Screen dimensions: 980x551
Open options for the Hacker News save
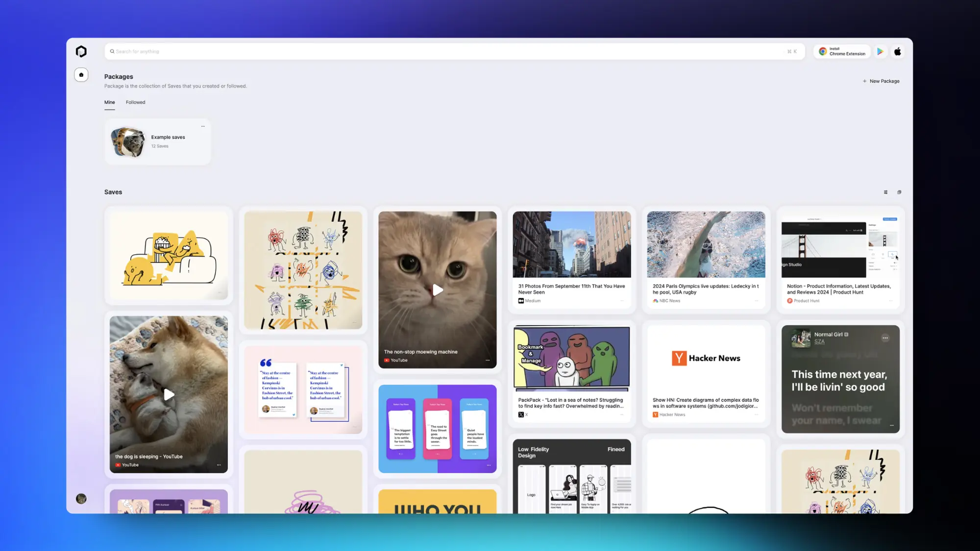[757, 415]
